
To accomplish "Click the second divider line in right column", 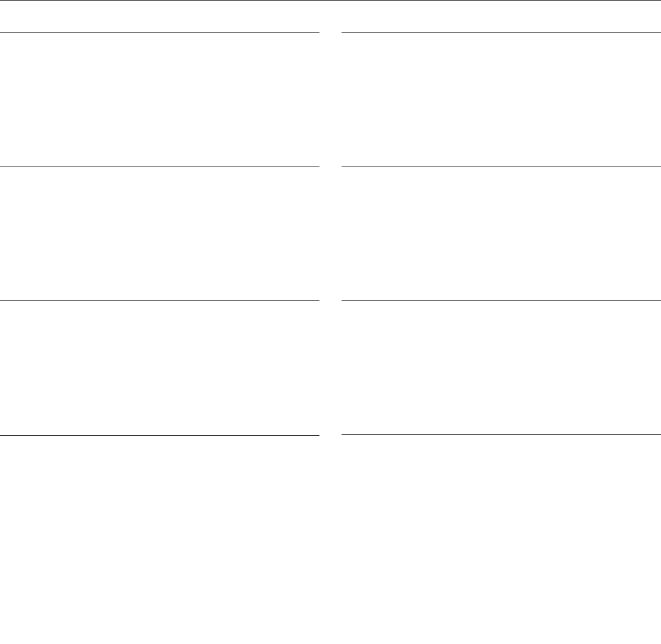I will [x=501, y=167].
